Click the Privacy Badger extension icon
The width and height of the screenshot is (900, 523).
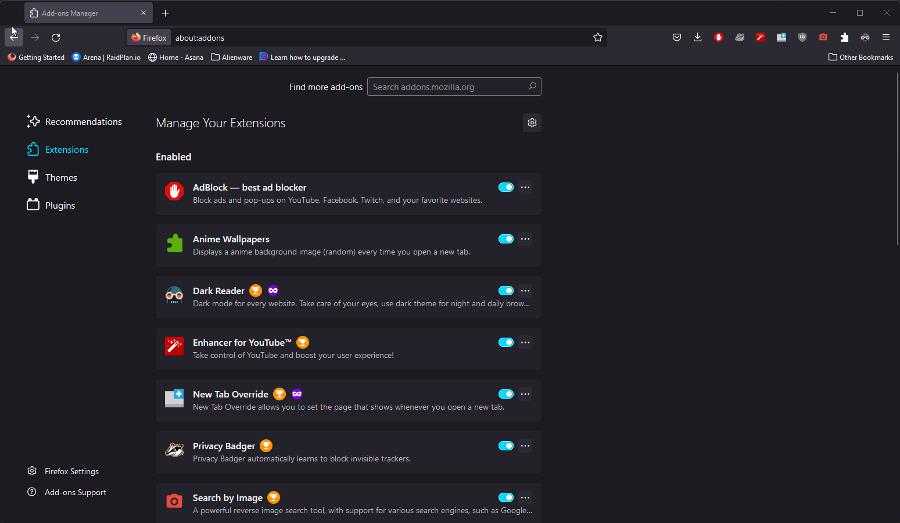[x=174, y=450]
